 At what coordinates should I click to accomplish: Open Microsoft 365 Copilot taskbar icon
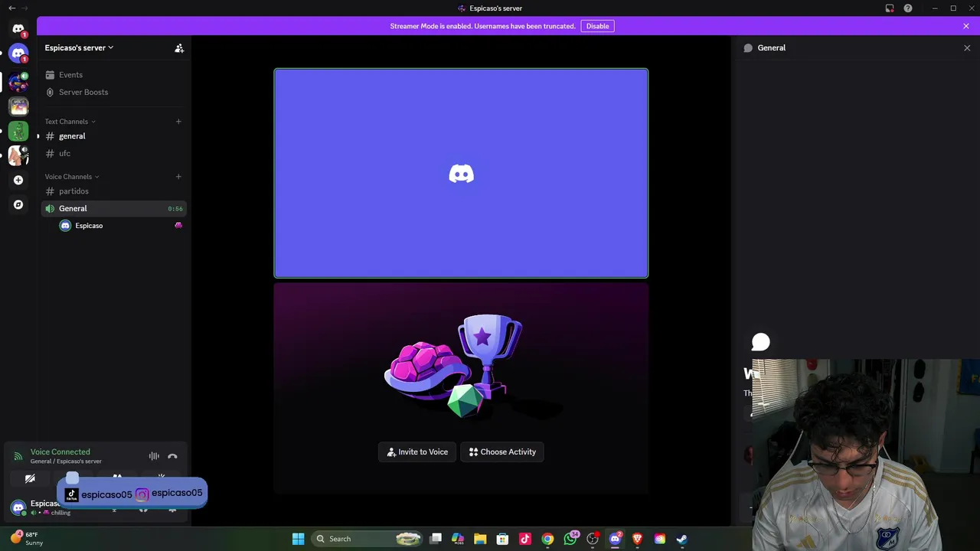(458, 539)
